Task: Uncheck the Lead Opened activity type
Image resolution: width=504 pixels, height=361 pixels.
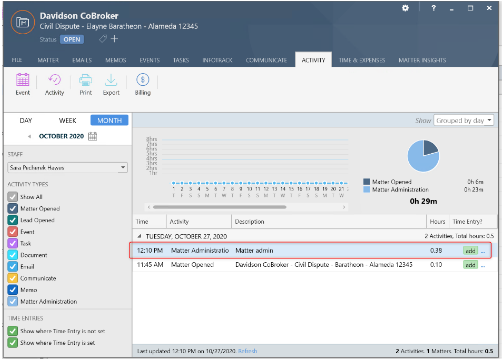Action: [x=13, y=220]
